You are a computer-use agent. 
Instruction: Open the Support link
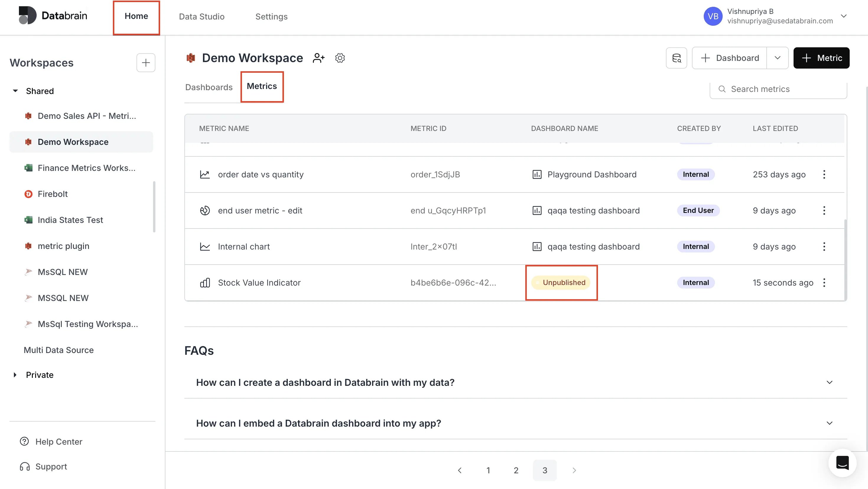click(x=43, y=467)
